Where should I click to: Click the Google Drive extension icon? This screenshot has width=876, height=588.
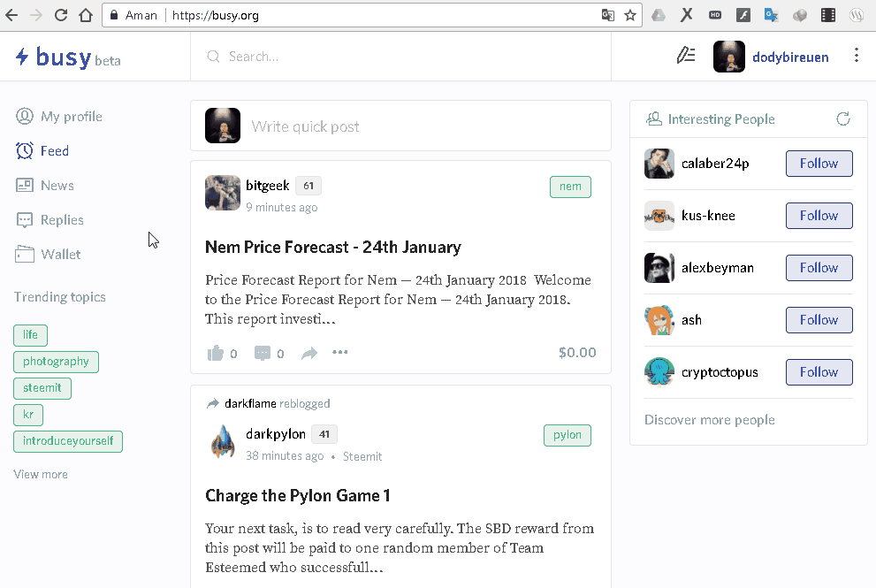coord(659,15)
